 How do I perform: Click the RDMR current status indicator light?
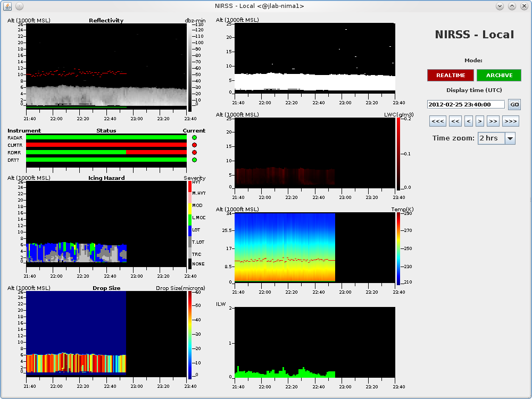[194, 152]
